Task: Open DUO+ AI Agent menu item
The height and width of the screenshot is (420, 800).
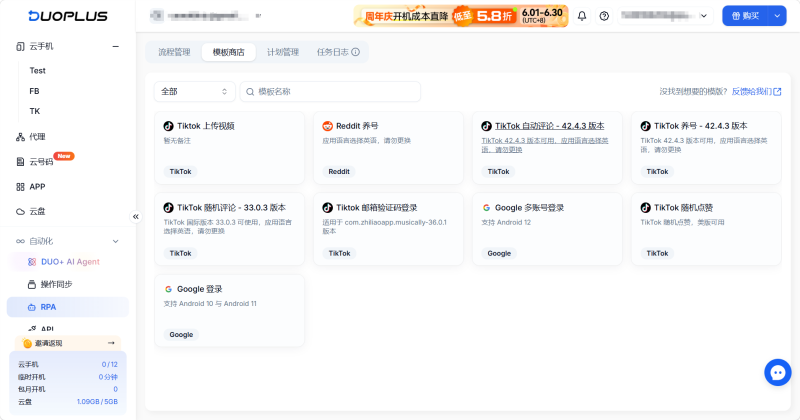Action: 70,262
